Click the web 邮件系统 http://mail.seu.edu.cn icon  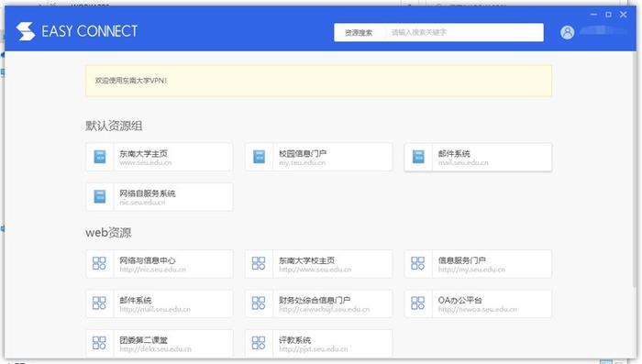99,303
